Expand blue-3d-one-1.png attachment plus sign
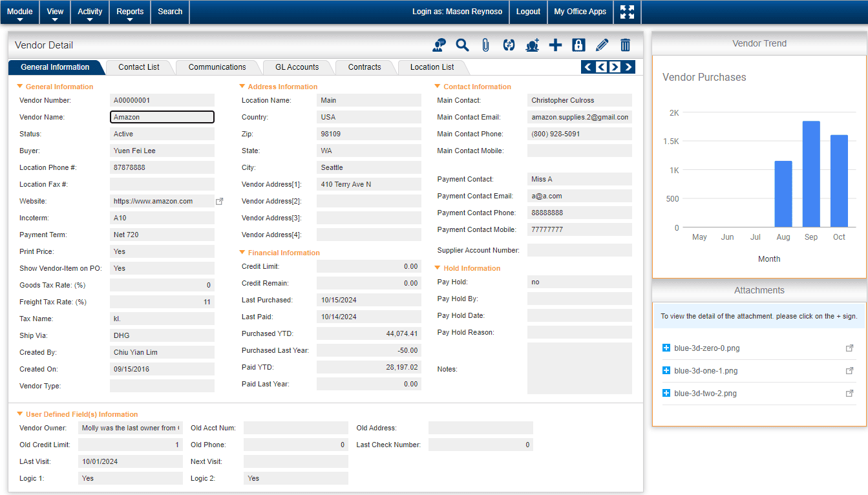Screen dimensions: 868x495 click(666, 370)
